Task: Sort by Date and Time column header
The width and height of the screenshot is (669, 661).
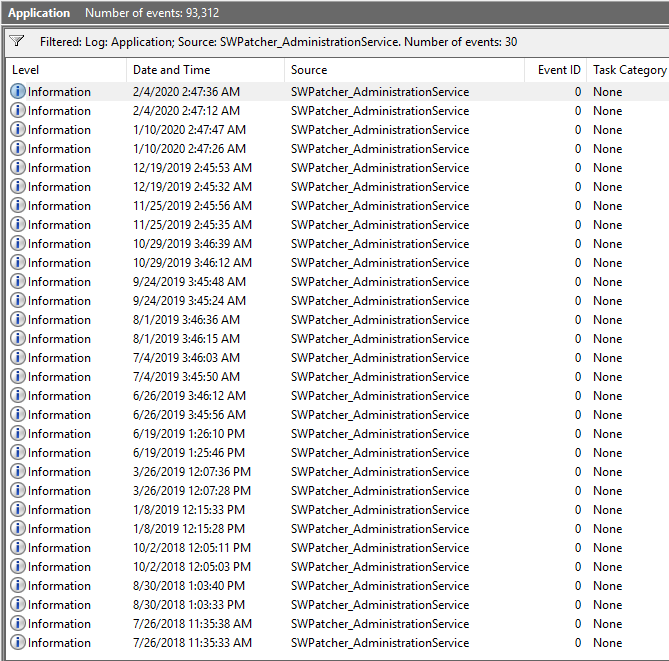Action: click(x=205, y=70)
